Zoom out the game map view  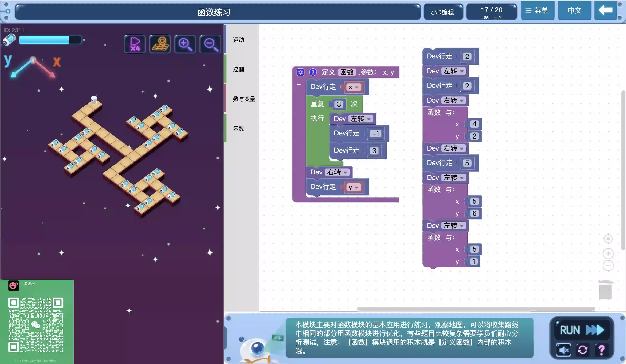[x=210, y=44]
